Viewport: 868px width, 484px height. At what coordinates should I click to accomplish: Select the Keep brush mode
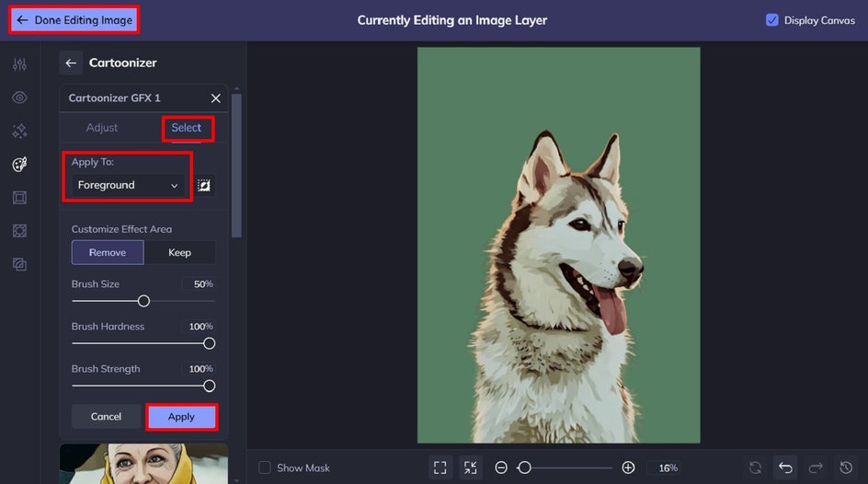(179, 252)
